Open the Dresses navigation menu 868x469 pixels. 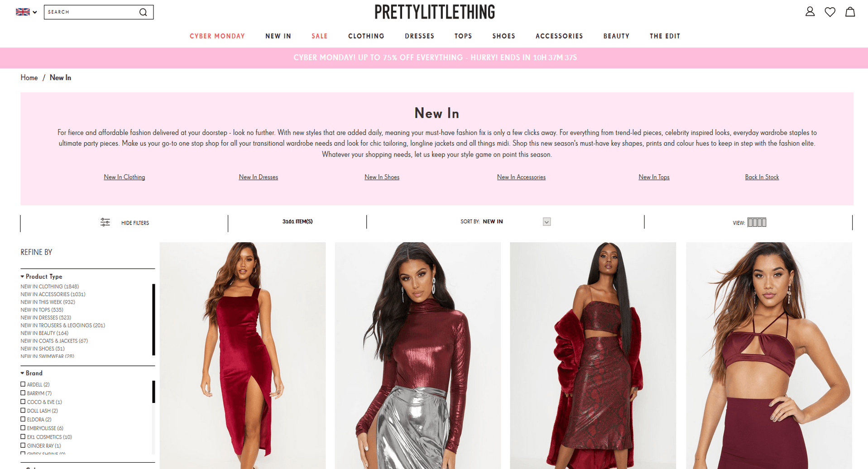point(420,36)
